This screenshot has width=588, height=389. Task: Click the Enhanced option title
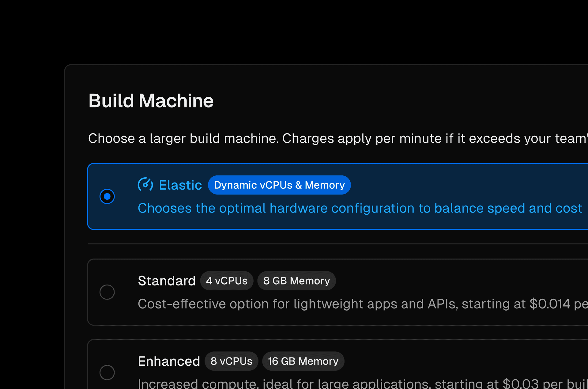(169, 361)
